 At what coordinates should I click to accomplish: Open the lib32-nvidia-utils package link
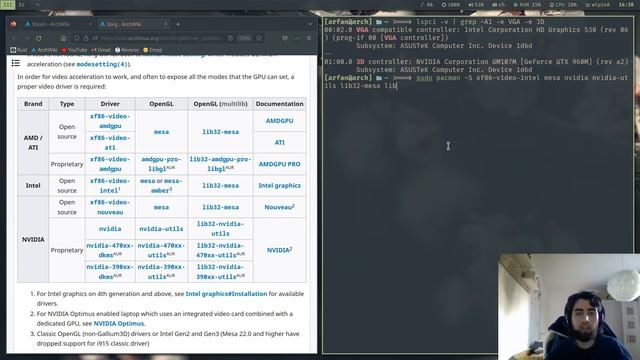pyautogui.click(x=220, y=229)
